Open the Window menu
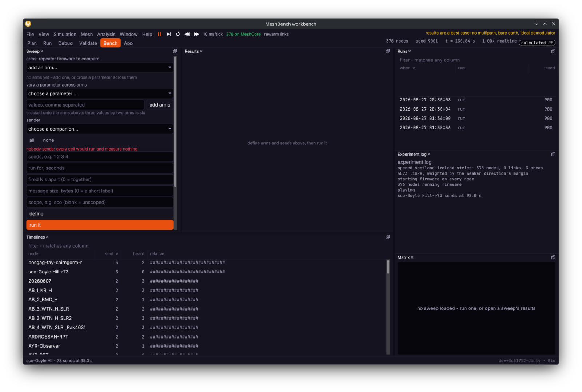 coord(129,34)
